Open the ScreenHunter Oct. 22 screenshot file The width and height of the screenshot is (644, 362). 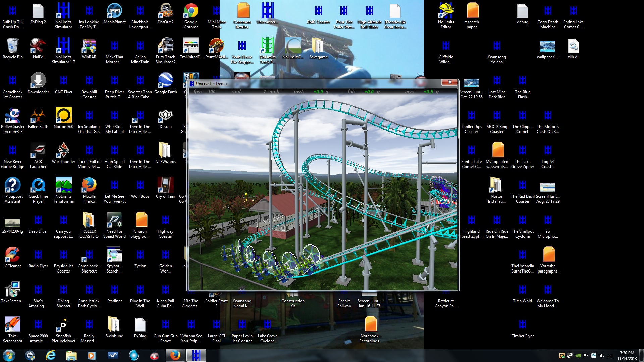(471, 88)
